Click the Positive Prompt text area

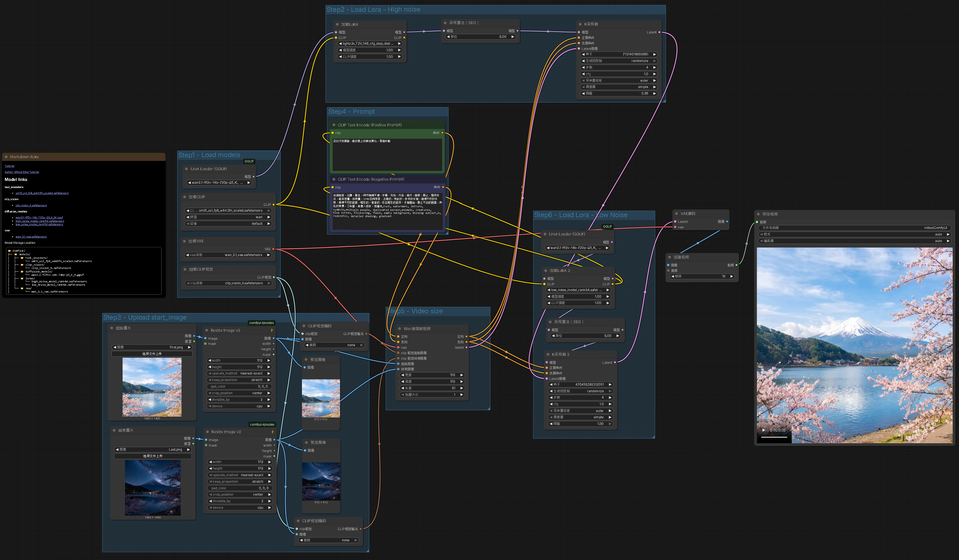click(387, 155)
